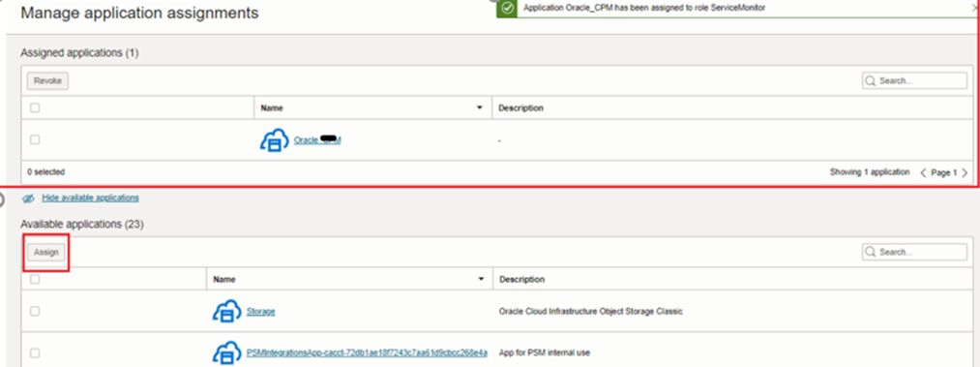Click the crossed eye icon beside Hide available applications
This screenshot has width=980, height=367.
click(x=28, y=199)
